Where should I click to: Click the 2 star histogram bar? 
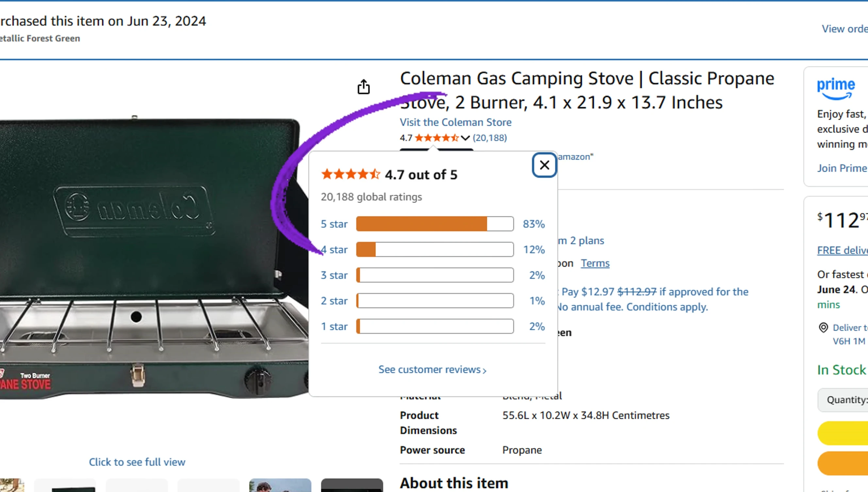point(435,301)
